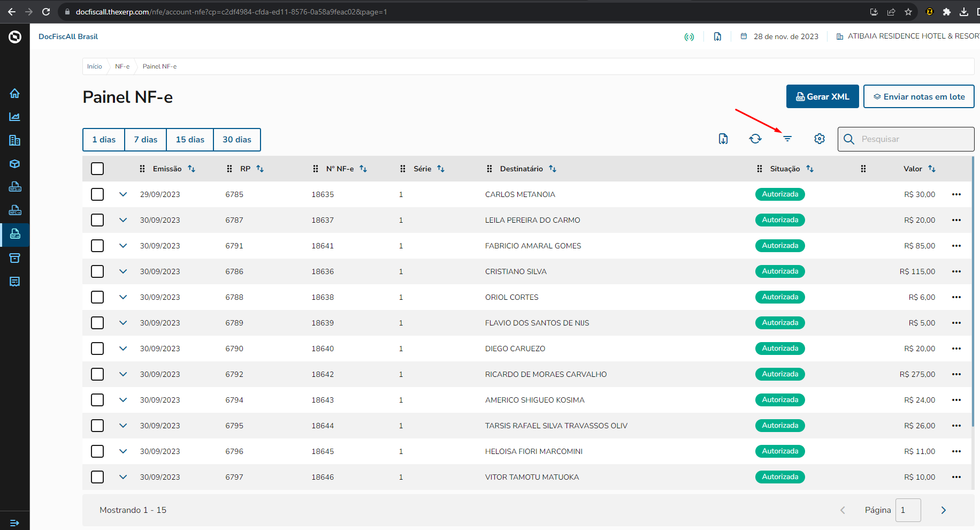Check the row for FABRICIO AMARAL GOMES
The height and width of the screenshot is (530, 980).
(97, 246)
